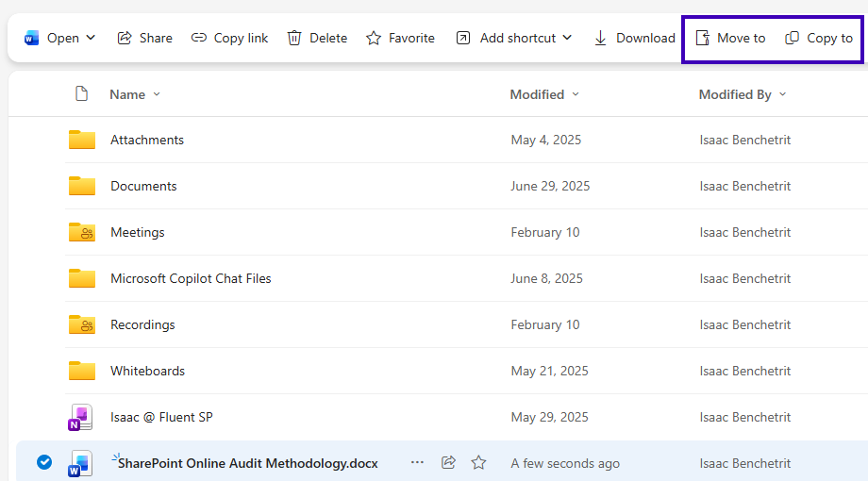Open more actions ellipsis for Audit Methodology
Viewport: 868px width, 481px height.
click(x=417, y=462)
